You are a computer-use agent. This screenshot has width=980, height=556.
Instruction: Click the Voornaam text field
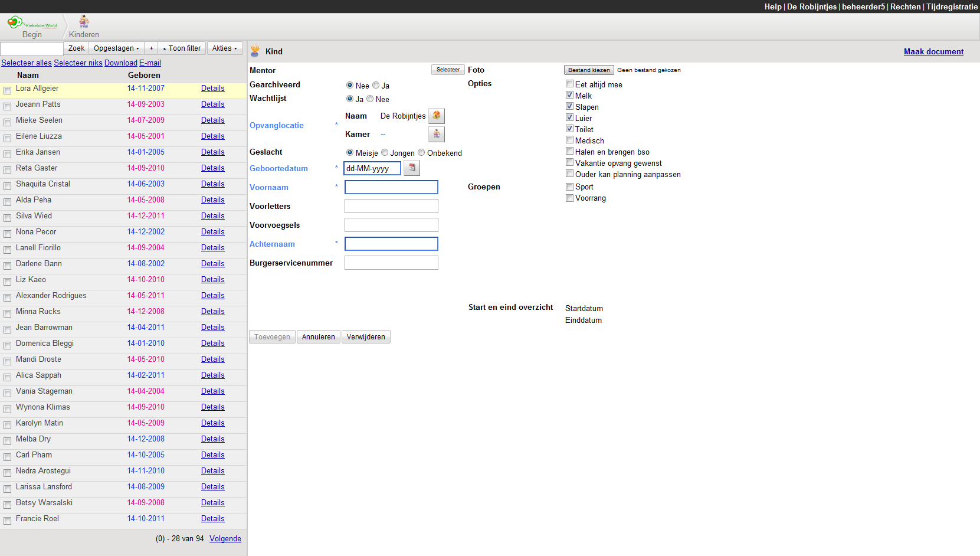391,187
